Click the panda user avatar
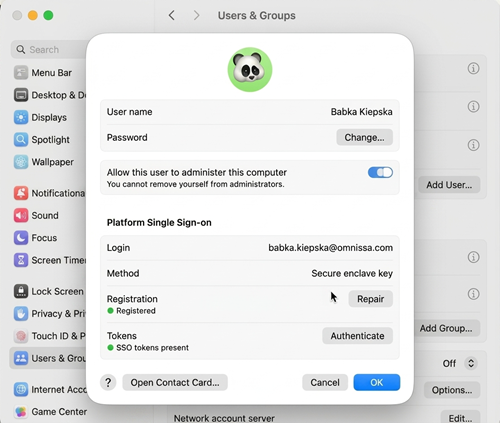Screen dimensions: 500x423 (250, 69)
